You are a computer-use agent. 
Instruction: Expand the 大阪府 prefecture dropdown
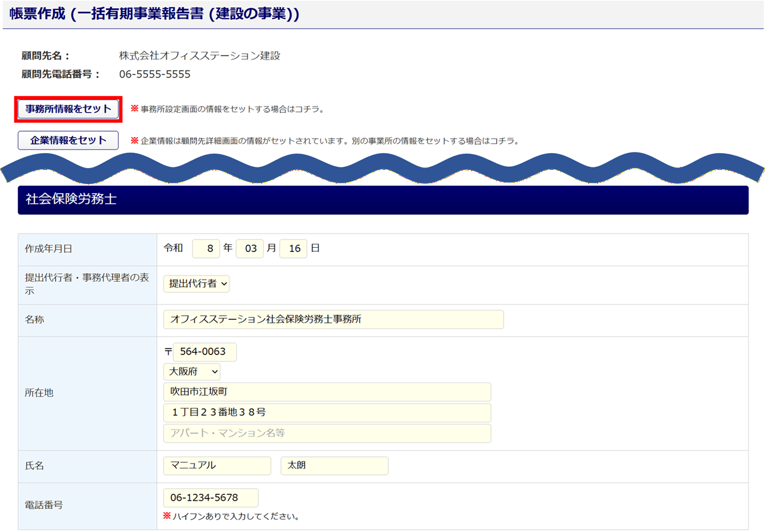[x=191, y=372]
